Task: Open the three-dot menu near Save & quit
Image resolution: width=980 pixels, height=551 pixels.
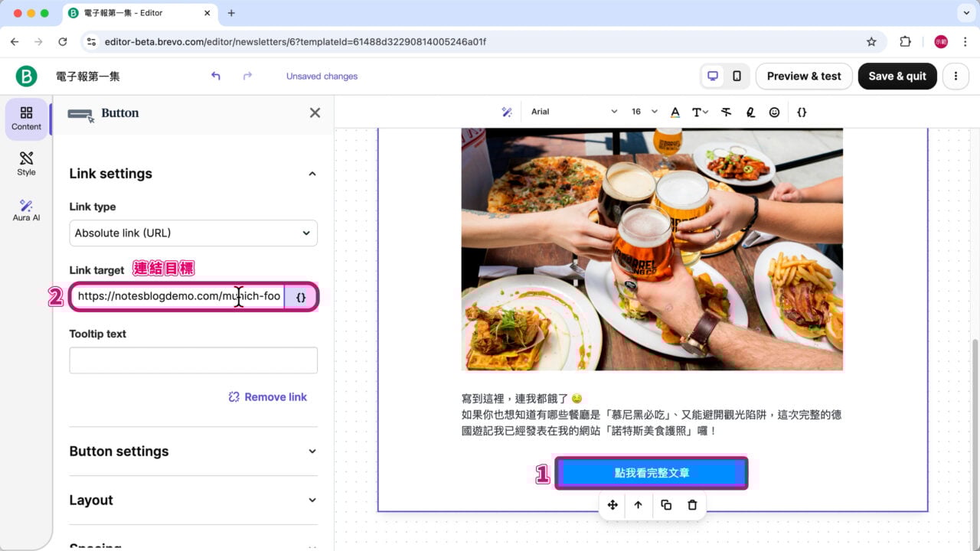Action: point(955,76)
